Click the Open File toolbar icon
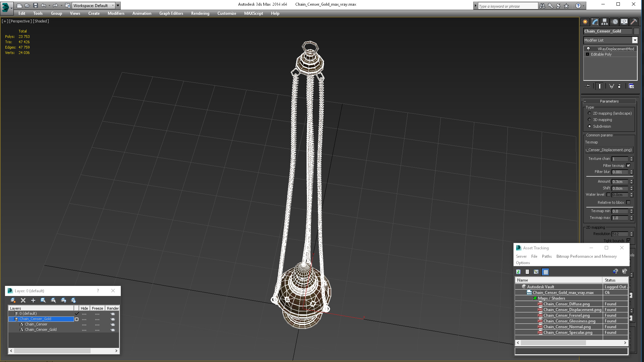The image size is (644, 362). (x=28, y=5)
